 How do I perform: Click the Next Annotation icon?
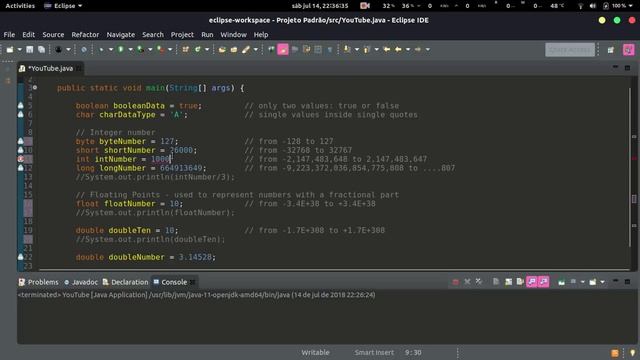[347, 49]
